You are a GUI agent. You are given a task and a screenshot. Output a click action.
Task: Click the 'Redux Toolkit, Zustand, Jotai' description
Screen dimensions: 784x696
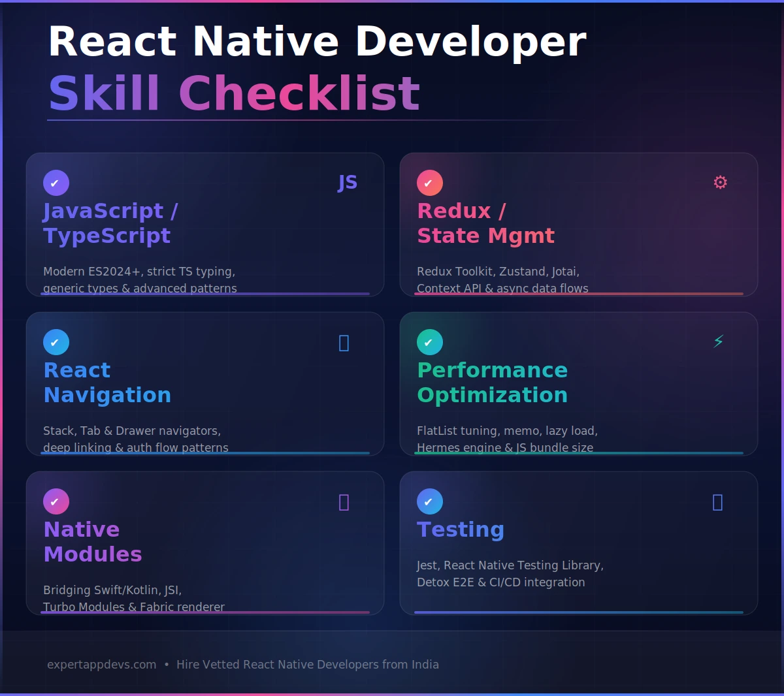[498, 272]
